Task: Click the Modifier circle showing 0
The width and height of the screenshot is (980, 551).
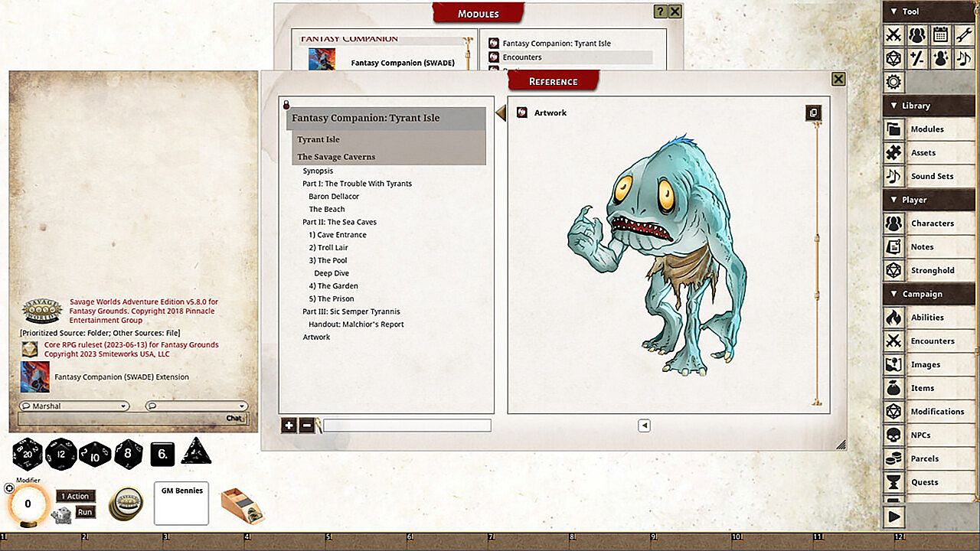Action: (28, 504)
